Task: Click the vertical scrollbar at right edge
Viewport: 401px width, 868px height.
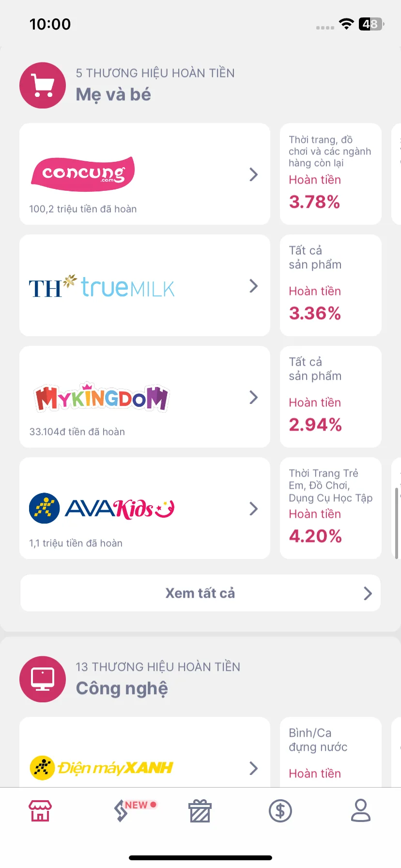Action: (397, 523)
